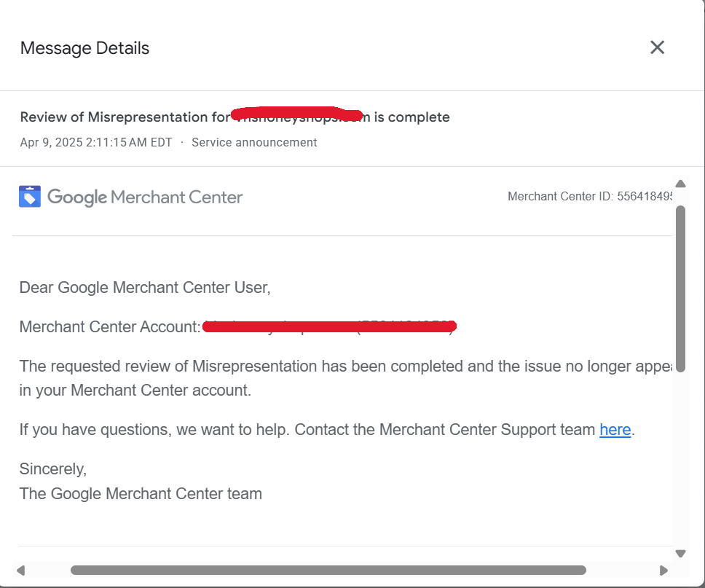The image size is (705, 588).
Task: Click the horizontal scrollbar thumb
Action: (x=328, y=570)
